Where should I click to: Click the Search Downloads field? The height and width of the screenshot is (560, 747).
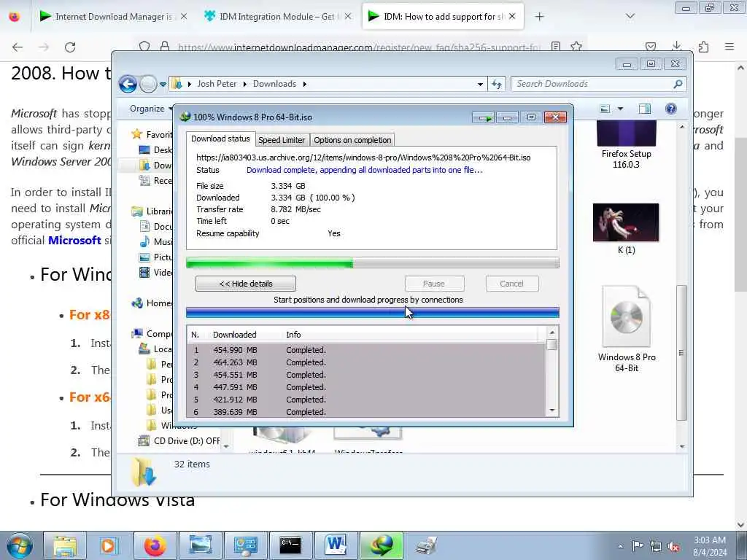(x=598, y=84)
